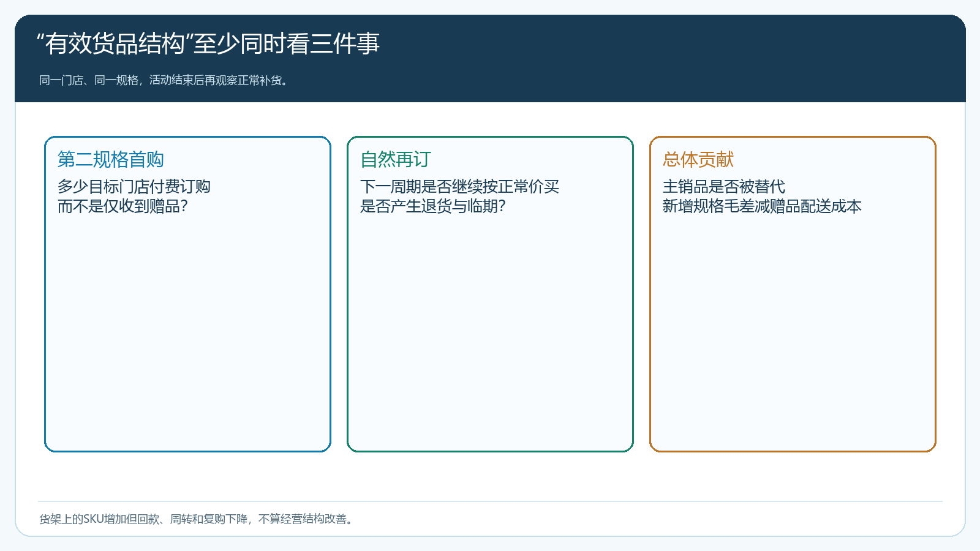Click the heading 自然再订
Screen dimensions: 980x551
coord(396,159)
